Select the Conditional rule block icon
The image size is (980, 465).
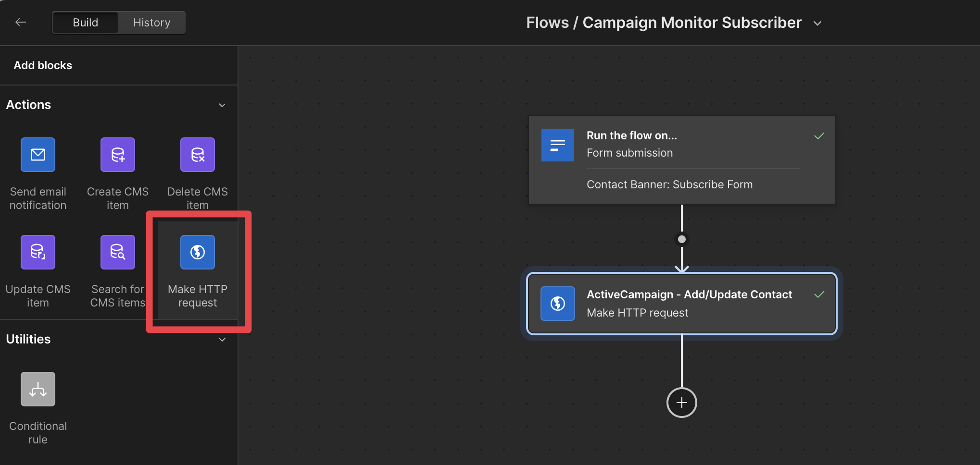click(x=38, y=389)
